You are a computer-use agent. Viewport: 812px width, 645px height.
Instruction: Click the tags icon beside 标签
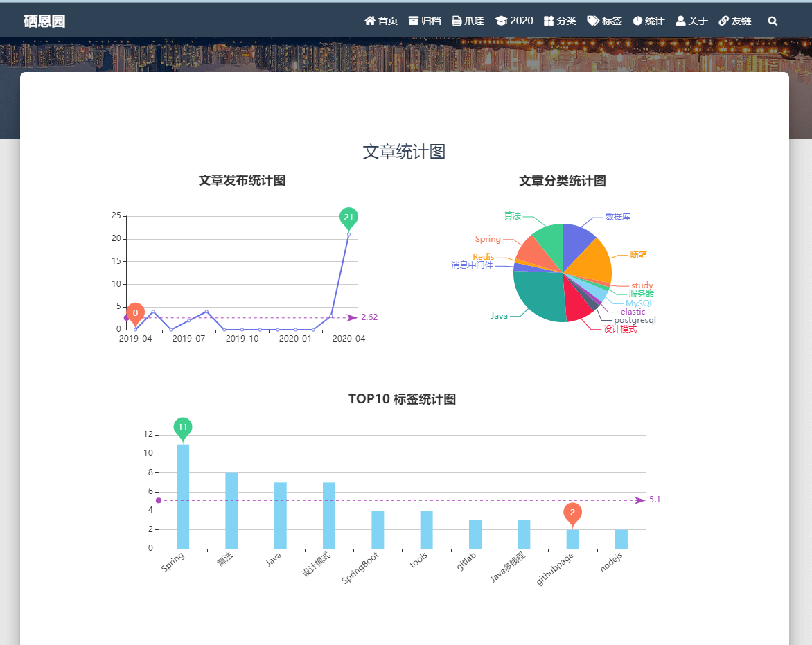tap(593, 21)
